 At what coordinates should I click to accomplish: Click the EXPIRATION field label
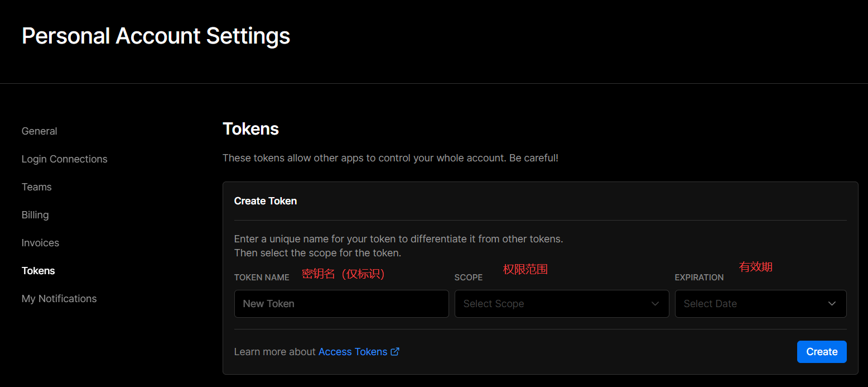click(699, 278)
